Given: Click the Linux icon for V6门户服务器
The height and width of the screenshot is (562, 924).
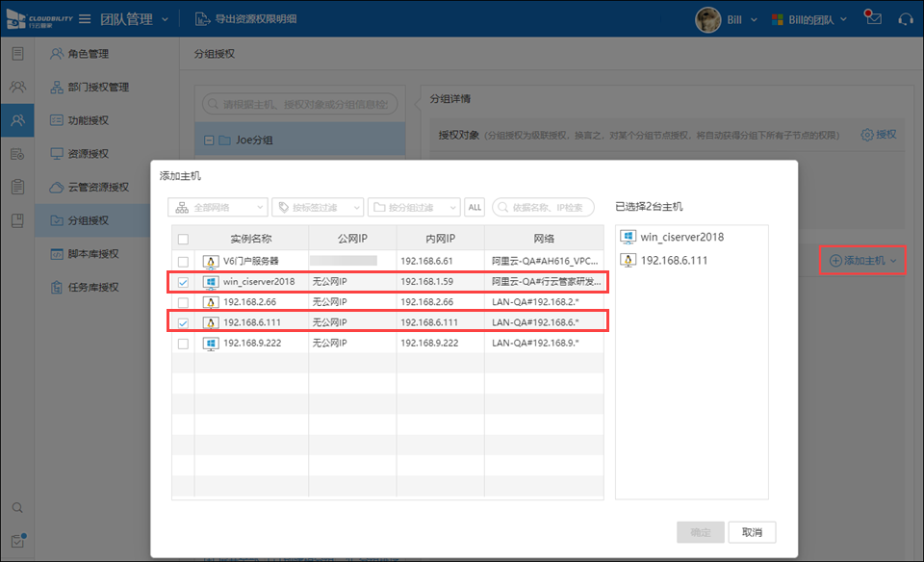Looking at the screenshot, I should (211, 261).
